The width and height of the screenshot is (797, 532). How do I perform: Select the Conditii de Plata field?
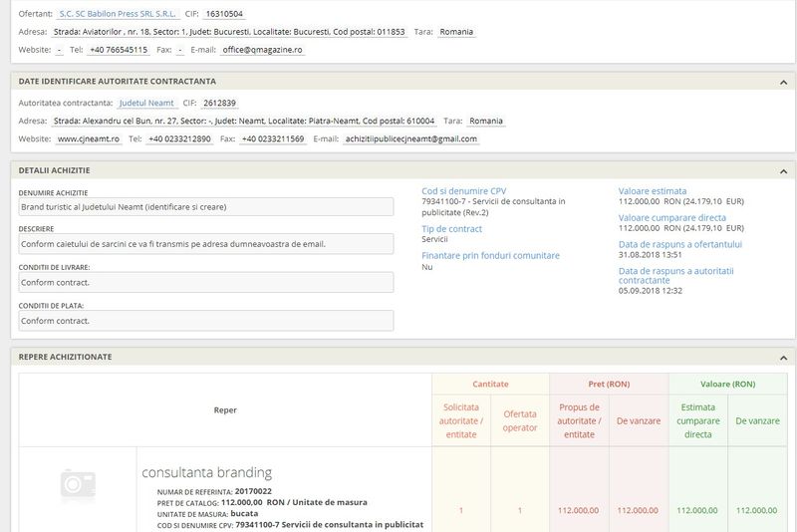pos(205,321)
